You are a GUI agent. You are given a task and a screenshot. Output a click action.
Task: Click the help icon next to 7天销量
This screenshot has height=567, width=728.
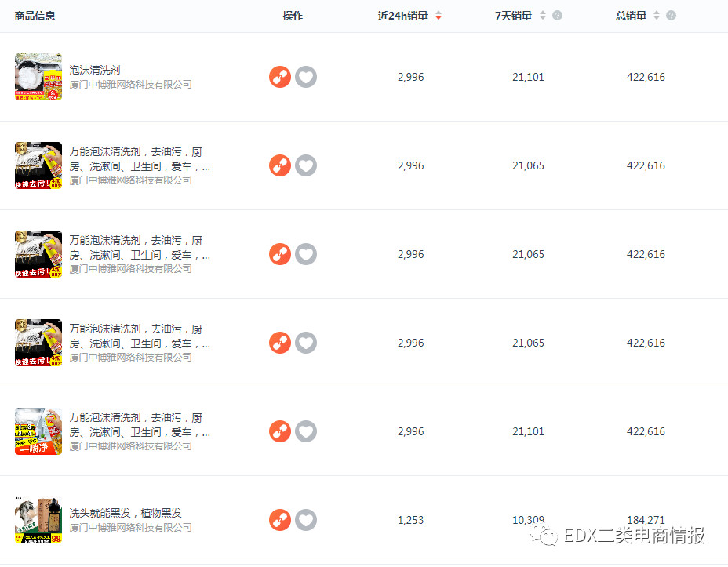pos(557,16)
